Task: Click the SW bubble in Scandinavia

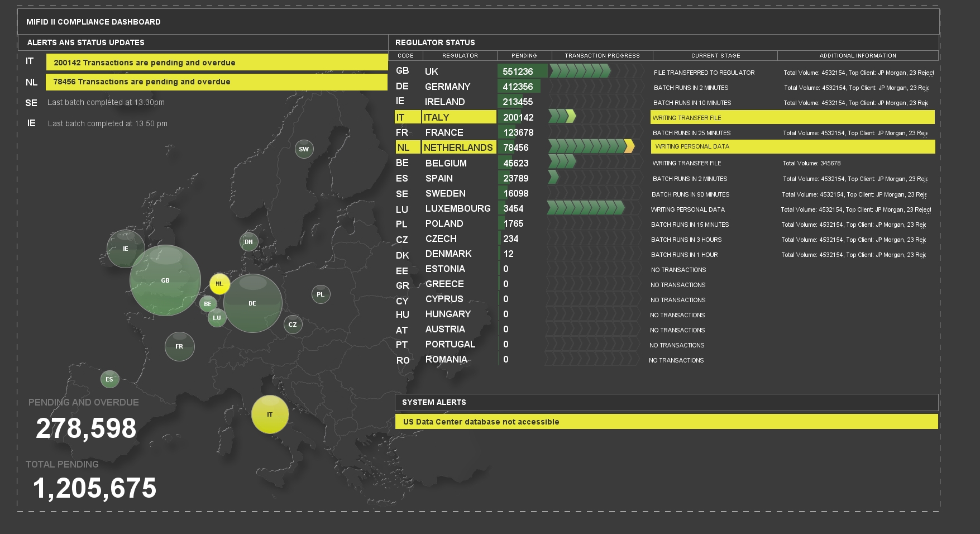Action: point(304,149)
